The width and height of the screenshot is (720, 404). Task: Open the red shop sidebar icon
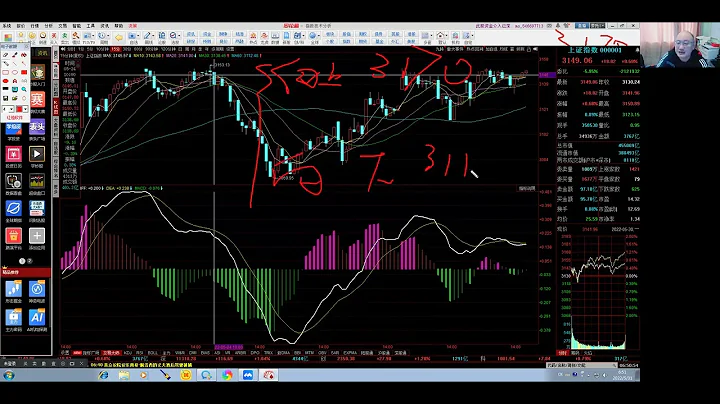point(13,236)
